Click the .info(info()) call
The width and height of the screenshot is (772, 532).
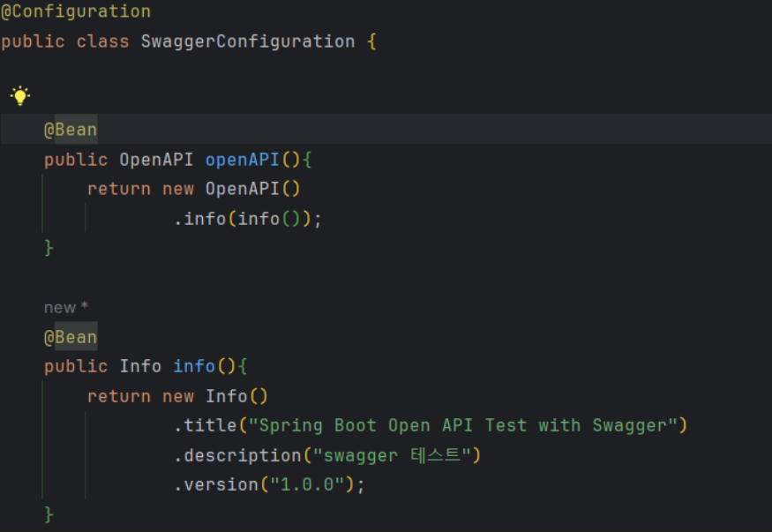click(x=243, y=219)
